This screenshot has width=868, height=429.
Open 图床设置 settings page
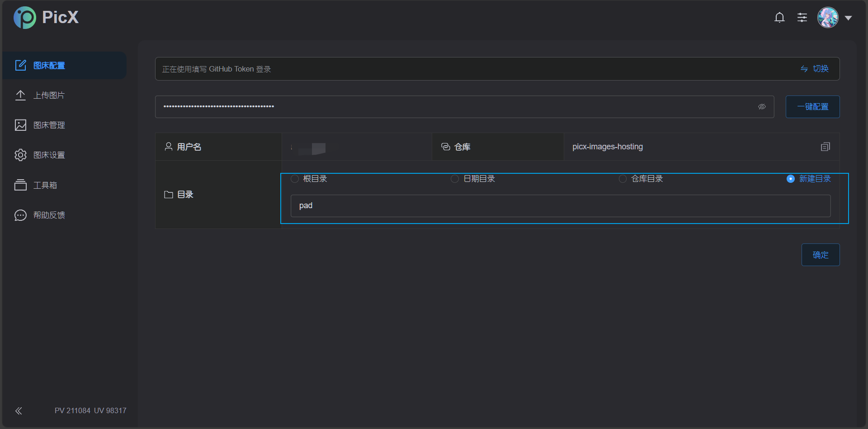coord(64,155)
